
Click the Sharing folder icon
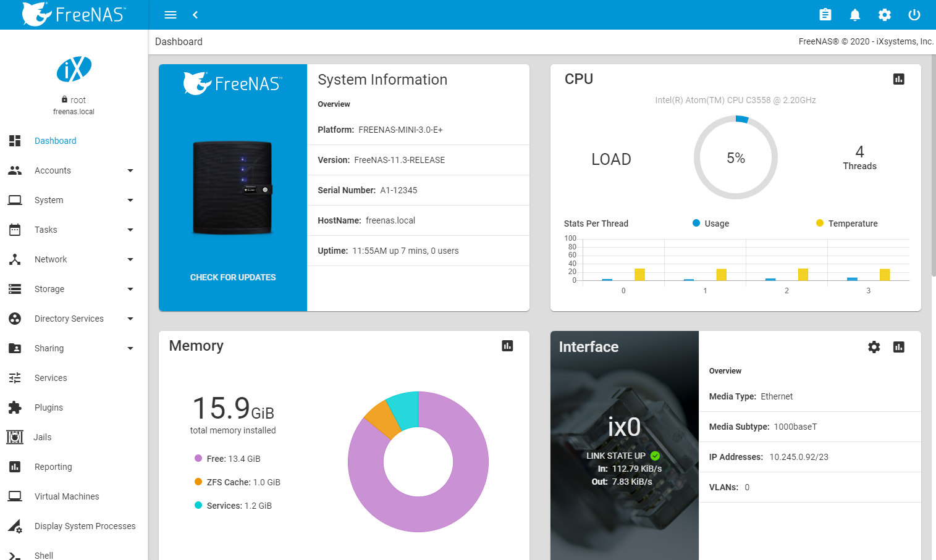tap(15, 348)
